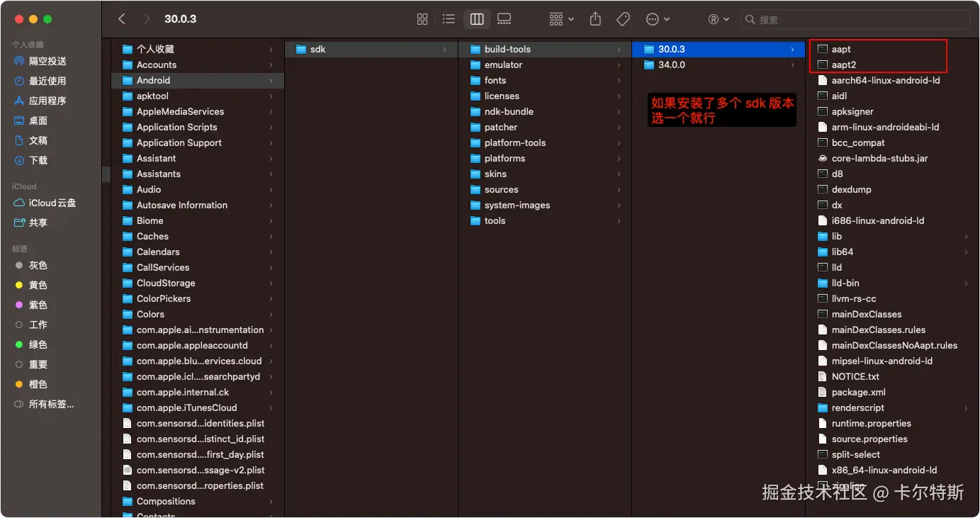
Task: Go back with the toolbar back arrow
Action: [x=122, y=19]
